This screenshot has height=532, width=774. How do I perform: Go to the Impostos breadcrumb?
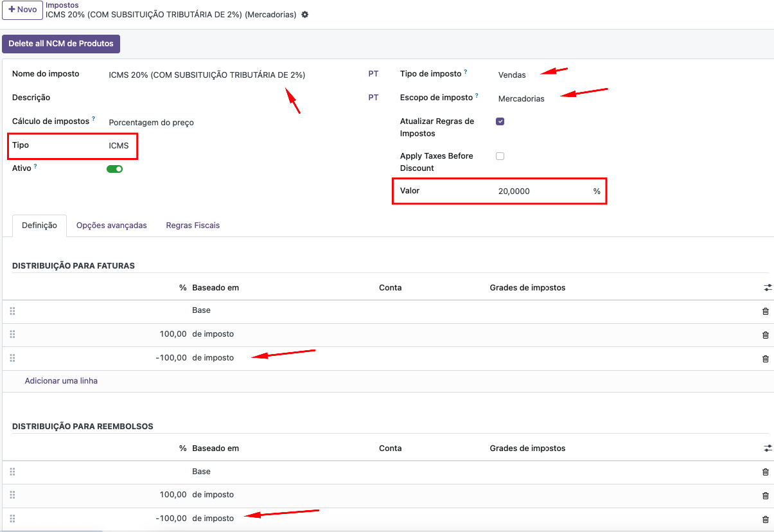62,5
